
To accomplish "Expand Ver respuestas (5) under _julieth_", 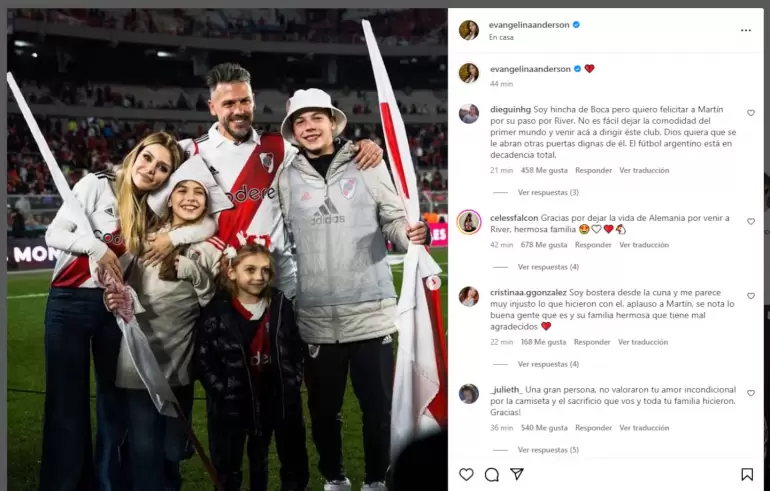I will pyautogui.click(x=548, y=450).
